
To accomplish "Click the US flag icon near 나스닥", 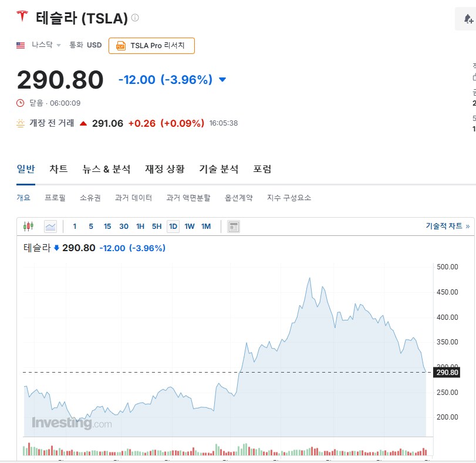I will click(x=19, y=45).
